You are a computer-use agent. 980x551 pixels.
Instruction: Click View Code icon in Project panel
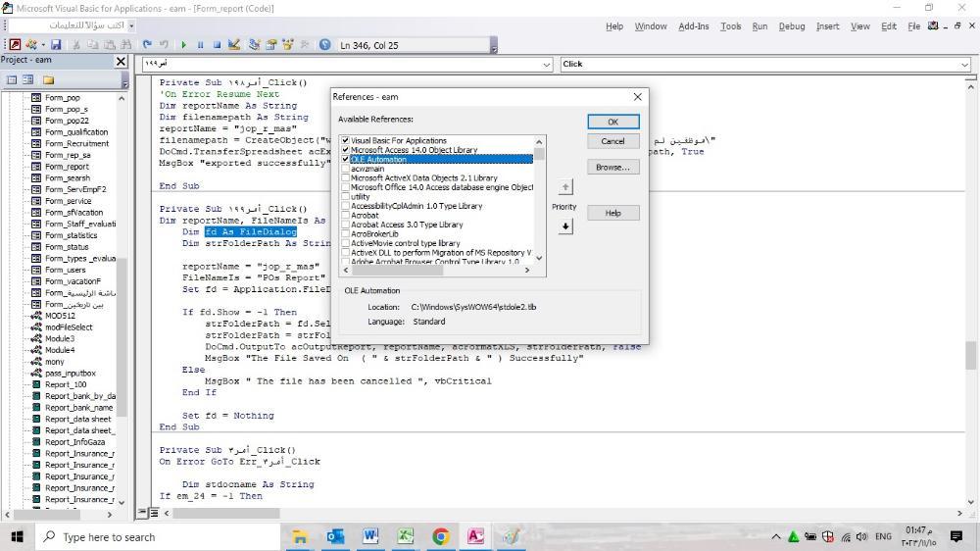pyautogui.click(x=12, y=79)
